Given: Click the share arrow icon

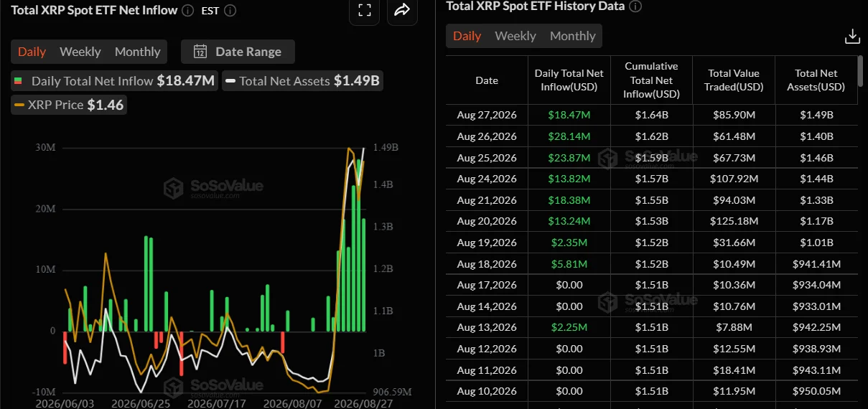Looking at the screenshot, I should click(402, 9).
